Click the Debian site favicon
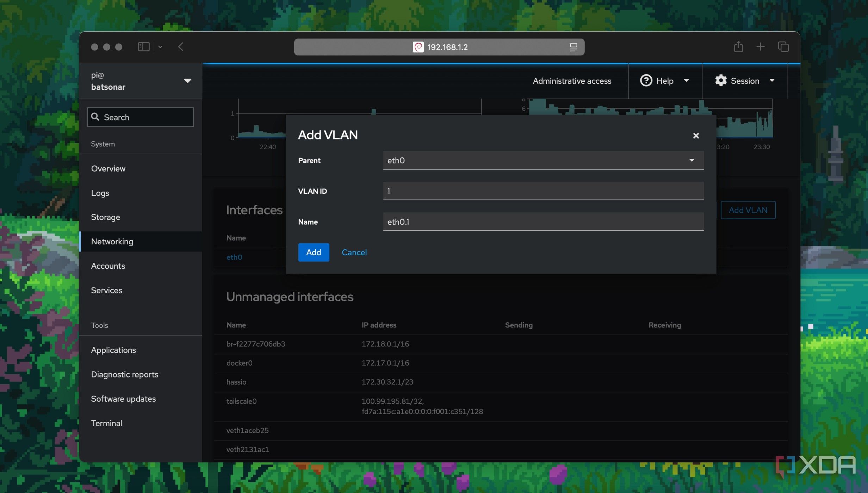Image resolution: width=868 pixels, height=493 pixels. tap(418, 47)
